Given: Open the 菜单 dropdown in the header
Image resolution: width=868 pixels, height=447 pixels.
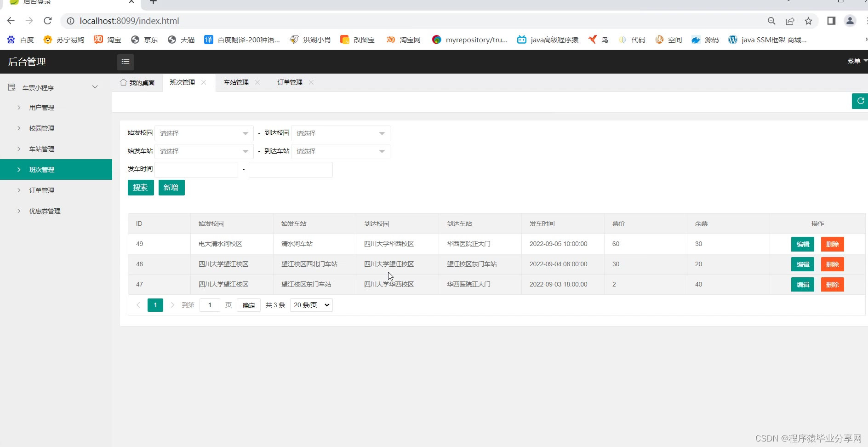Looking at the screenshot, I should coord(857,61).
